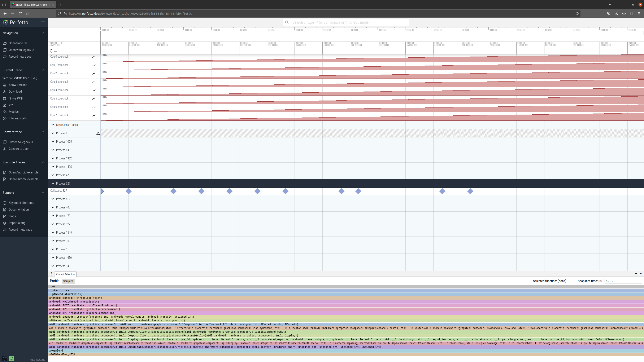Click the Focus input field
Screen dimensions: 644x362
[623, 281]
